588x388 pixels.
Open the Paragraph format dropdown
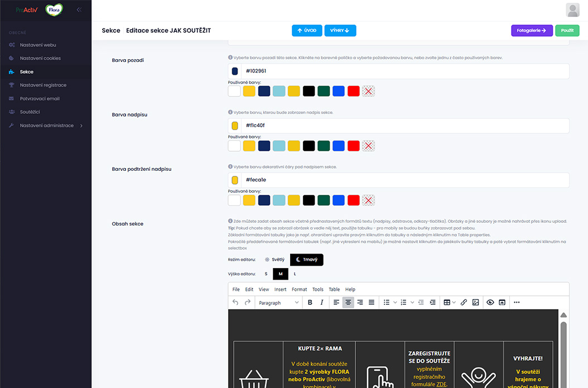tap(279, 303)
